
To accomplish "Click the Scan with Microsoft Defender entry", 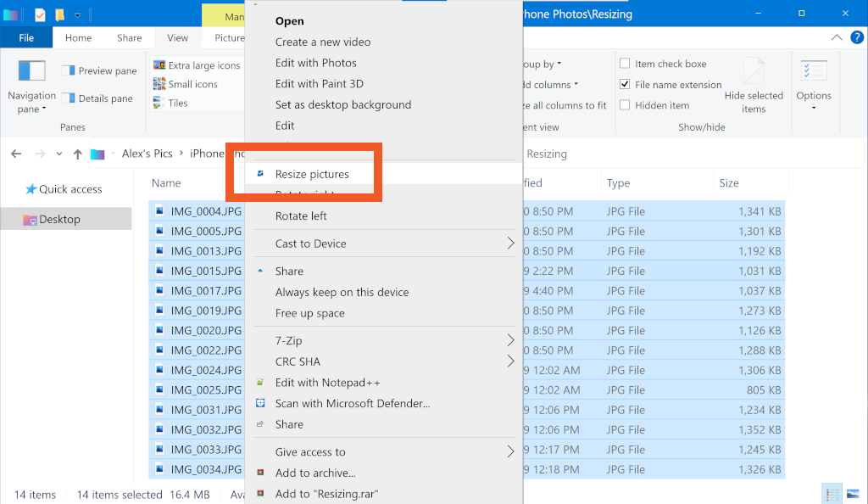I will coord(352,404).
